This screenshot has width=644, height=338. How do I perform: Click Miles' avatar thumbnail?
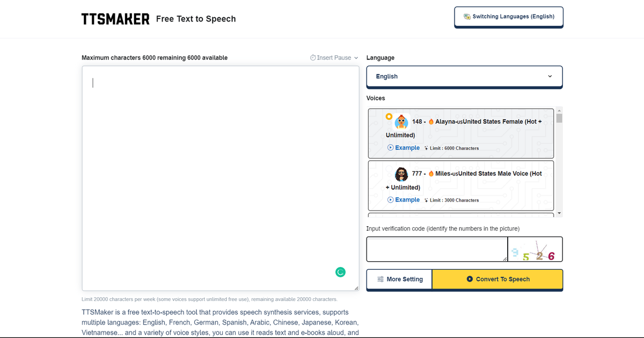click(401, 174)
